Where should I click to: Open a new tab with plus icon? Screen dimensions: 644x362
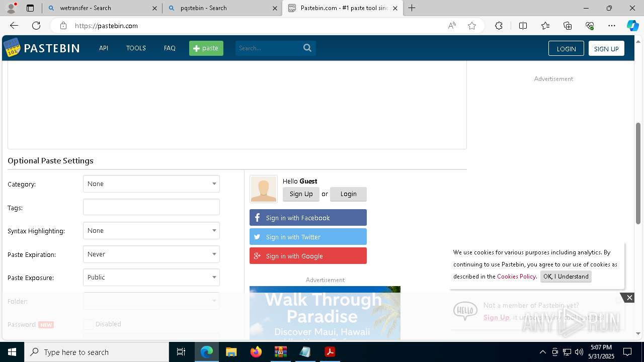pyautogui.click(x=412, y=8)
